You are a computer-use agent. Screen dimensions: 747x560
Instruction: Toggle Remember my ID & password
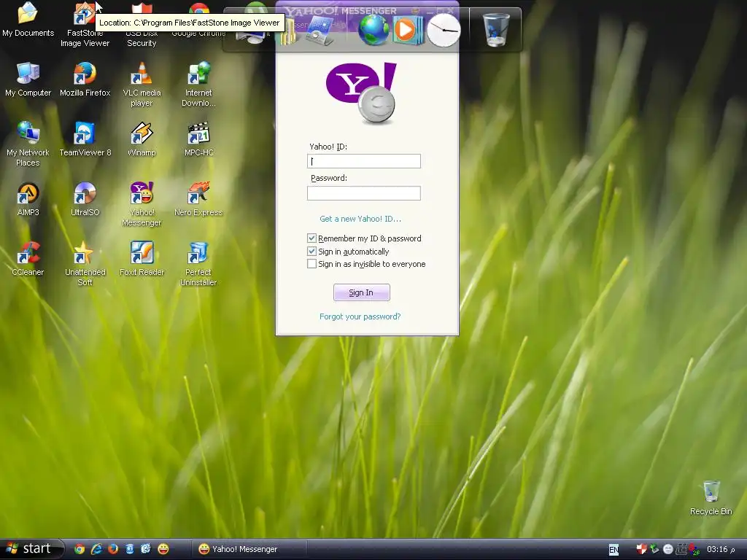(311, 238)
